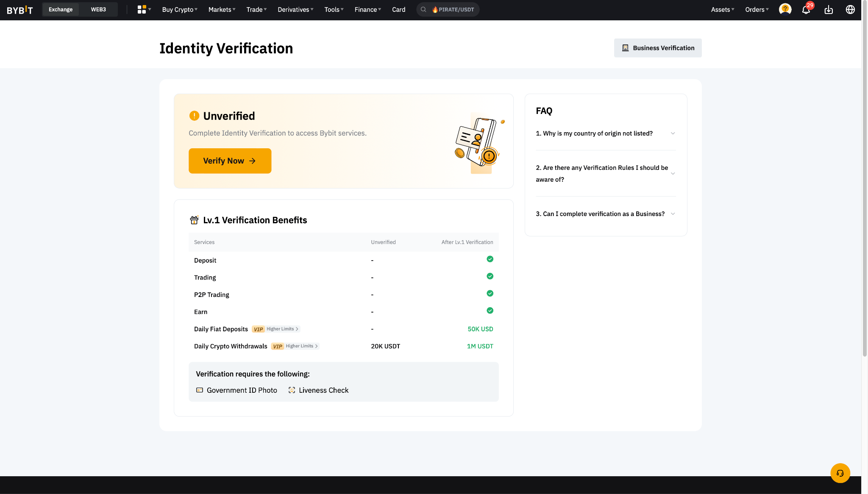Screen dimensions: 868x494
Task: Expand FAQ about verifying as a Business
Action: [x=606, y=214]
